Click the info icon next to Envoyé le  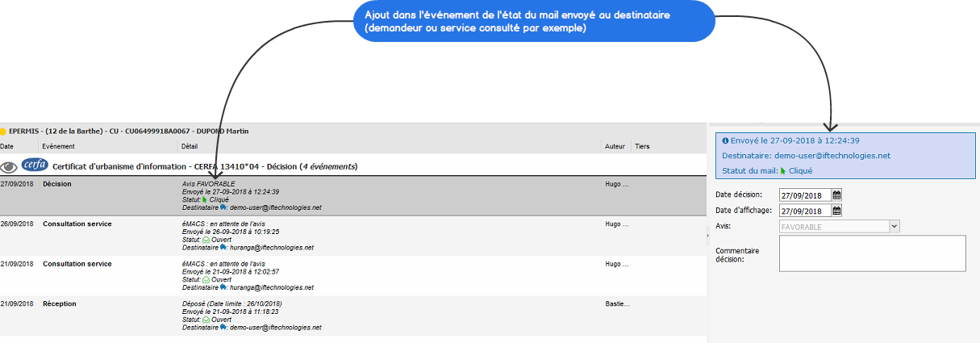tap(725, 140)
